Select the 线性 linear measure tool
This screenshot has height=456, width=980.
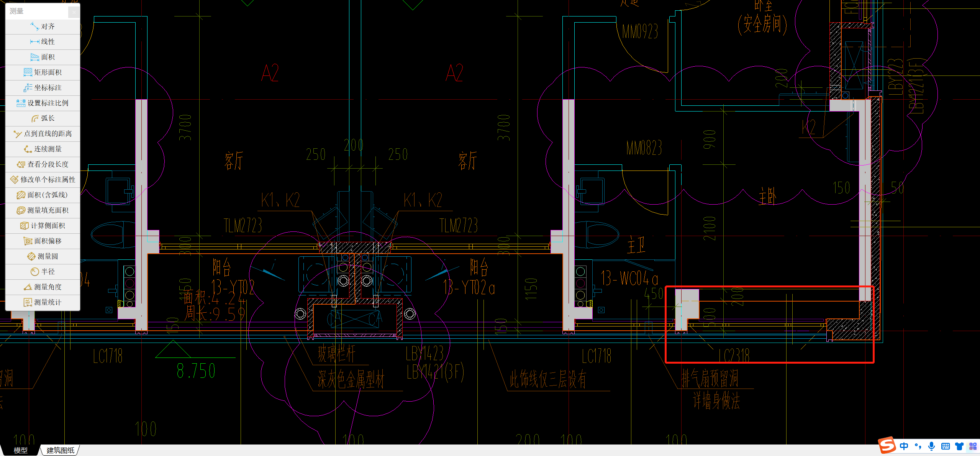43,42
